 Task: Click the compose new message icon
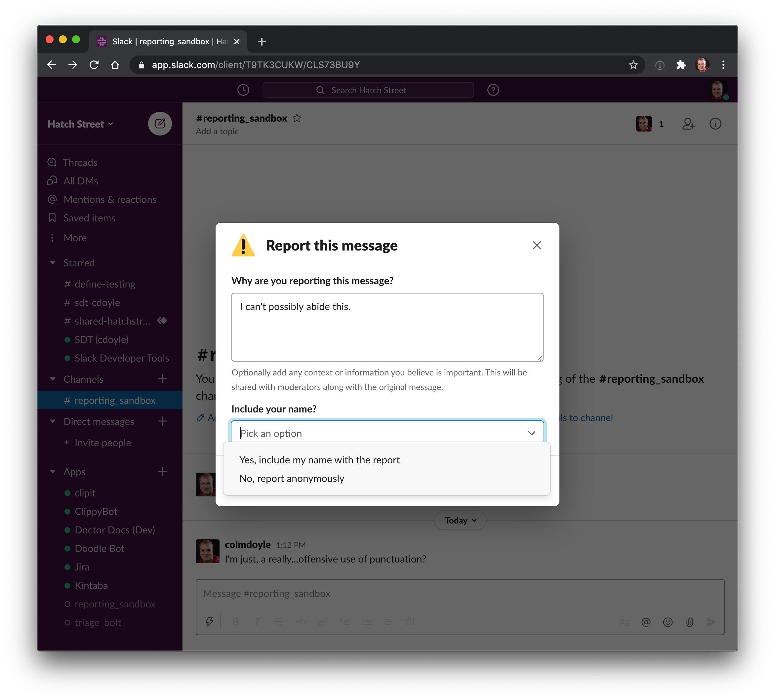click(x=160, y=124)
